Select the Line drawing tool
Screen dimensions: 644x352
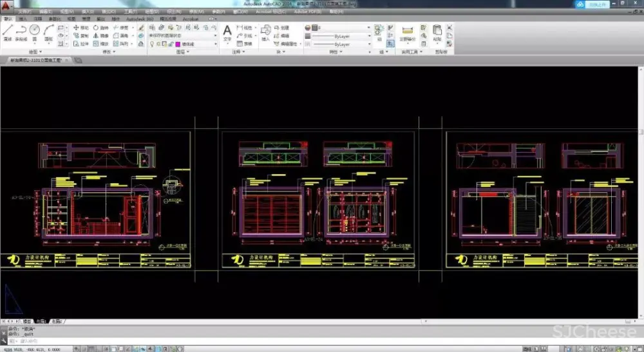point(7,31)
